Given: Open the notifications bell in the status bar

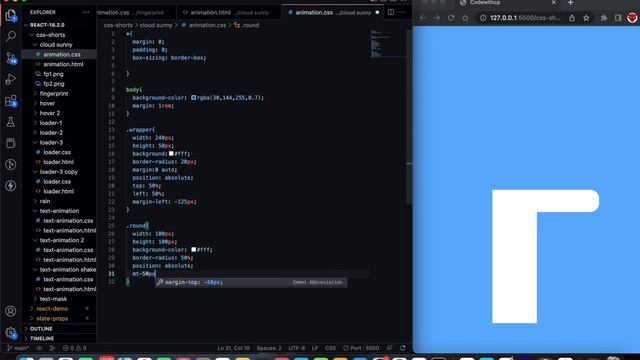Looking at the screenshot, I should point(402,348).
